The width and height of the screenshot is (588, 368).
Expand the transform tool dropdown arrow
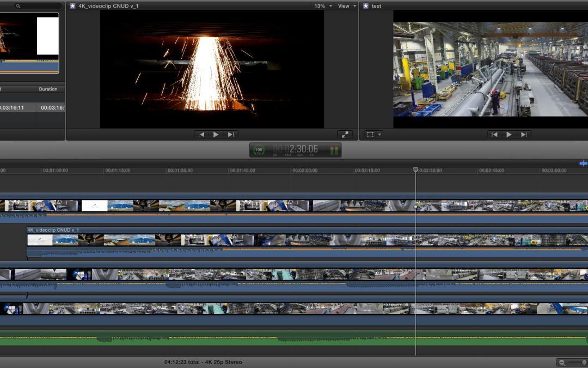(379, 135)
